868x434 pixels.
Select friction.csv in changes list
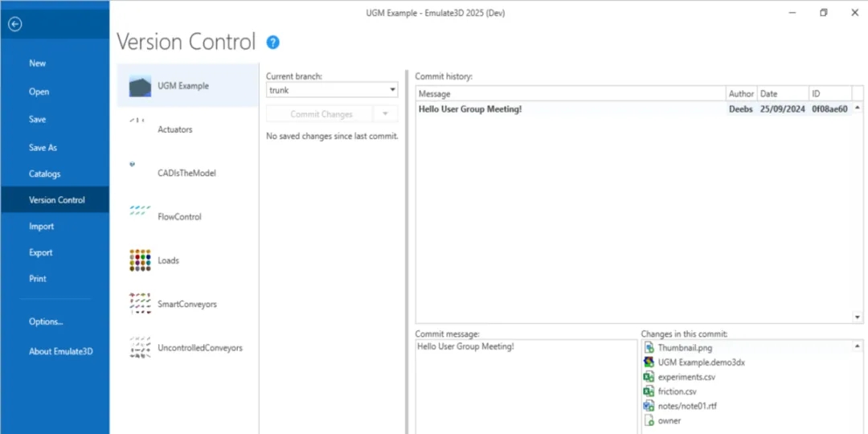(x=677, y=391)
